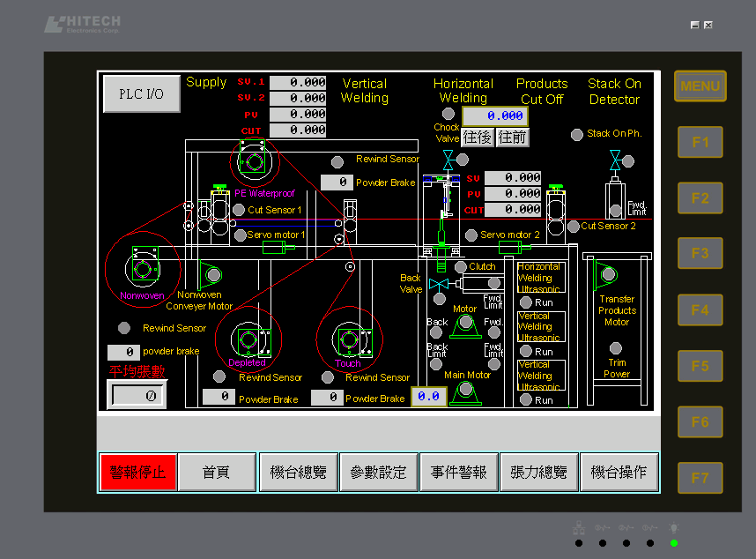Image resolution: width=756 pixels, height=559 pixels.
Task: Open the 參數設定 page
Action: 378,473
